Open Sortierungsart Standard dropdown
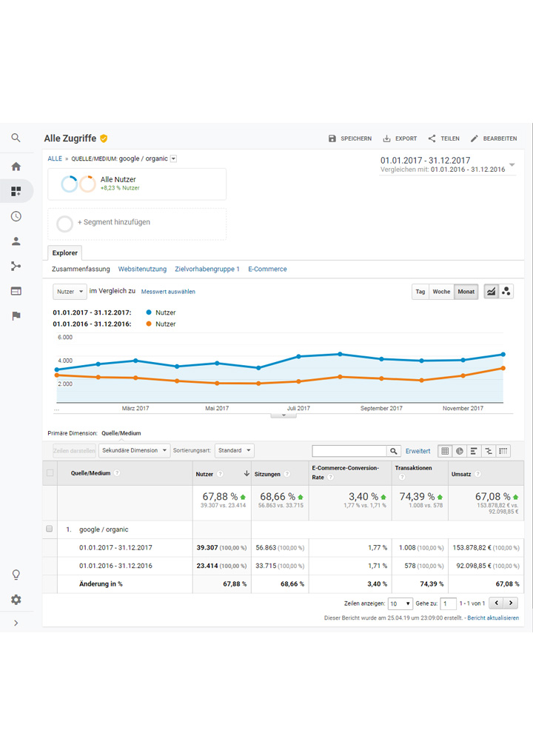 click(x=234, y=450)
